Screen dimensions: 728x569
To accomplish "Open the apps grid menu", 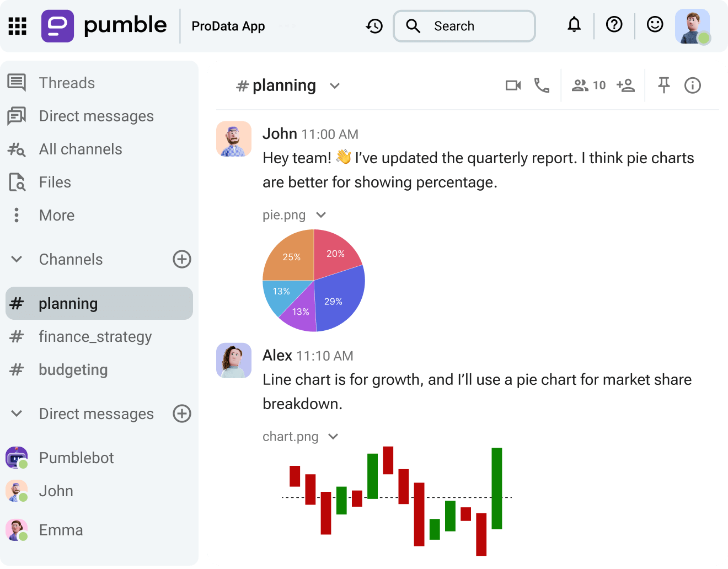I will click(18, 26).
